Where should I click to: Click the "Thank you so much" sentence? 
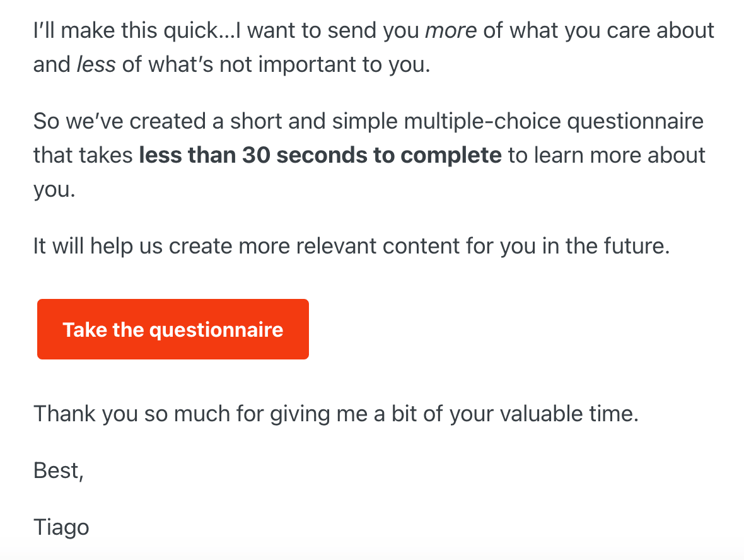[x=336, y=414]
